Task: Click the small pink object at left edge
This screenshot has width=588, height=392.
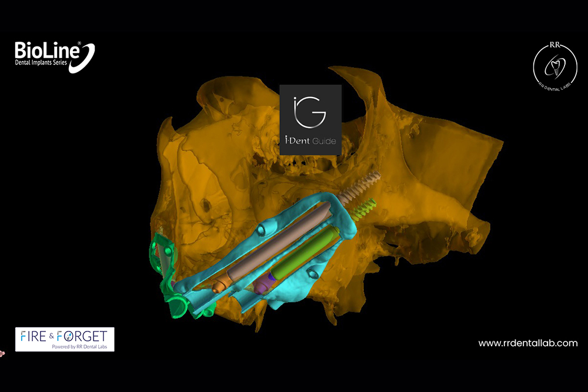Action: 2,353
